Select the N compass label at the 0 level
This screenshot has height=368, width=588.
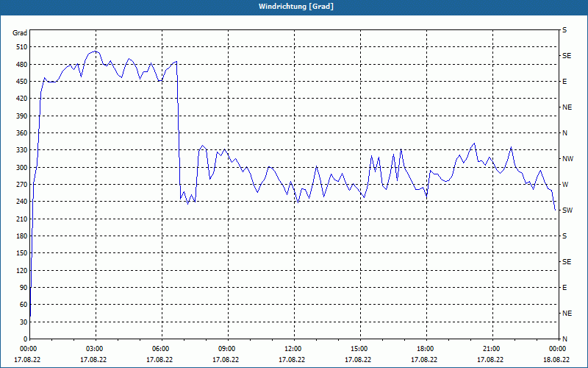tap(564, 339)
